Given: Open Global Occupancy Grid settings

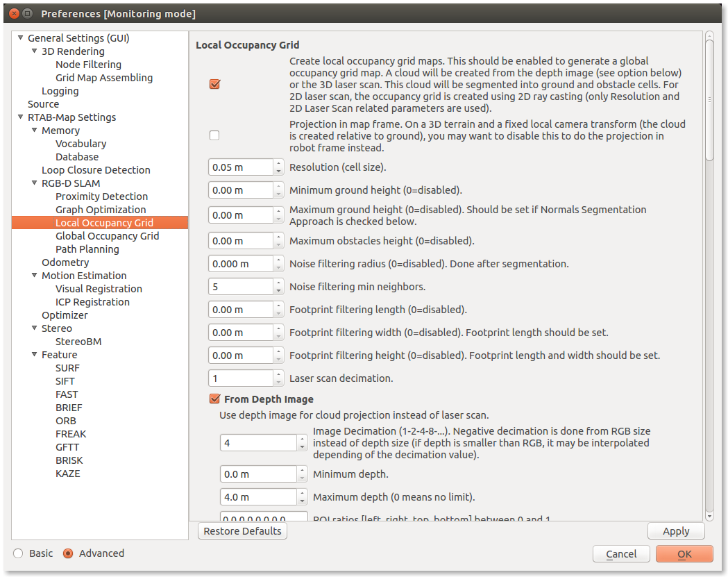Looking at the screenshot, I should click(107, 236).
